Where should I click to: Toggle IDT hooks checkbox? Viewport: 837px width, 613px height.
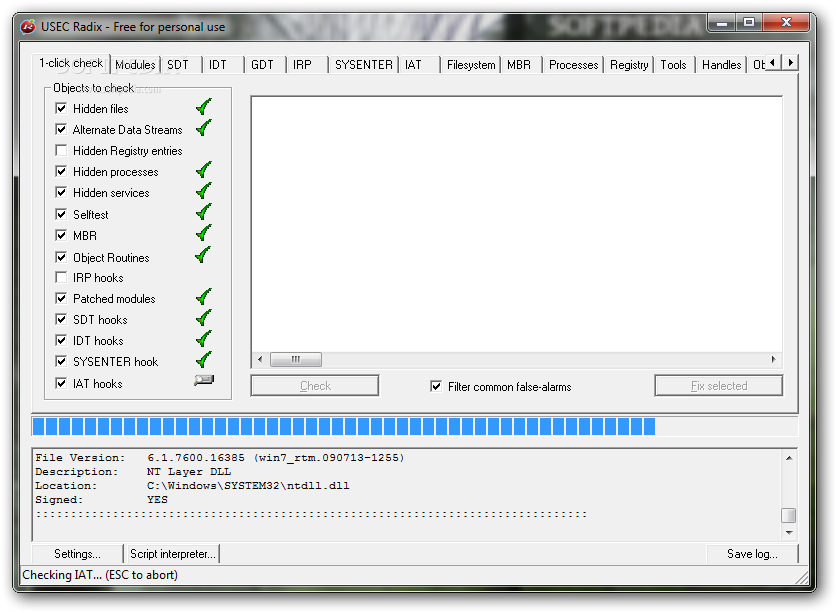tap(61, 340)
